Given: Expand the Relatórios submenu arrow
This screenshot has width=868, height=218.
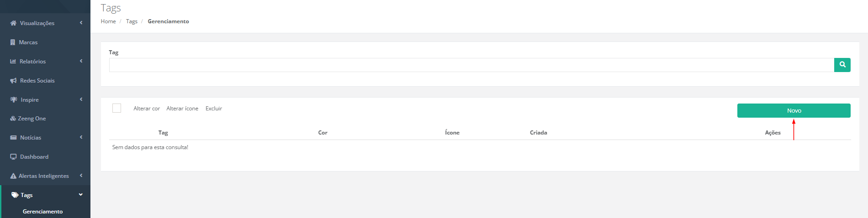Looking at the screenshot, I should (x=81, y=61).
